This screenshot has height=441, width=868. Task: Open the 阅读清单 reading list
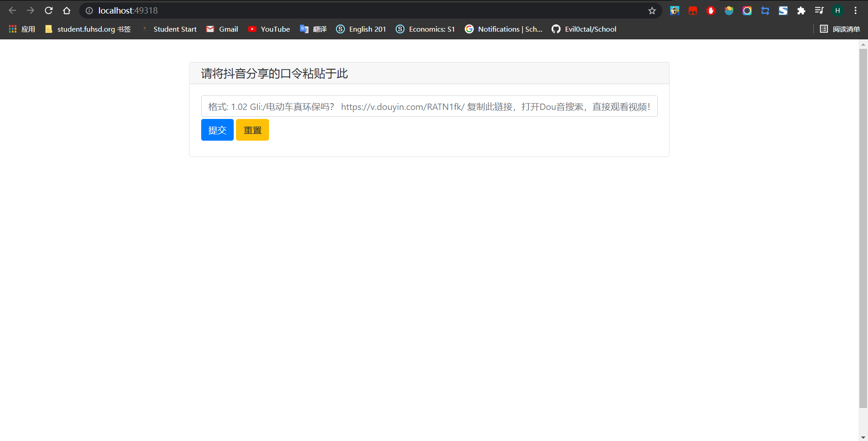point(840,29)
